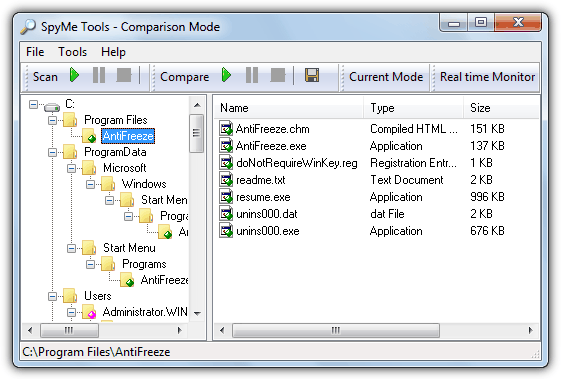Click the unins000.dat file icon
This screenshot has width=561, height=379.
pyautogui.click(x=226, y=214)
